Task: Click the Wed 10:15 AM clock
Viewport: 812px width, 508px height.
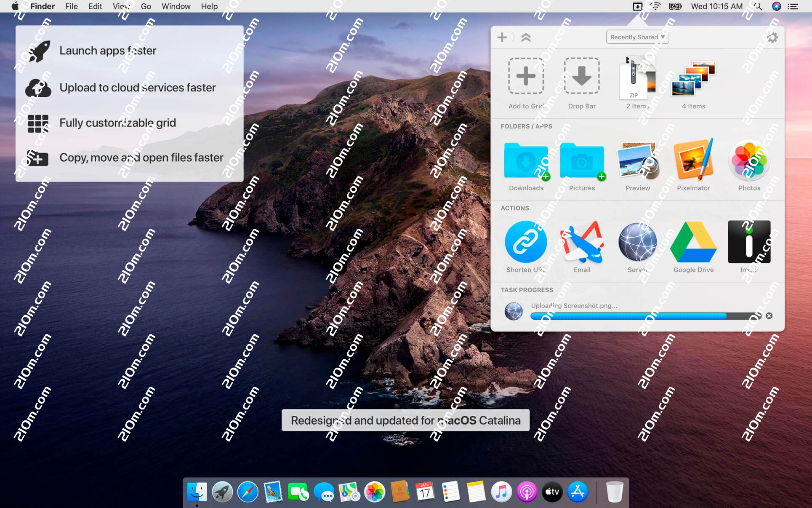Action: point(716,6)
